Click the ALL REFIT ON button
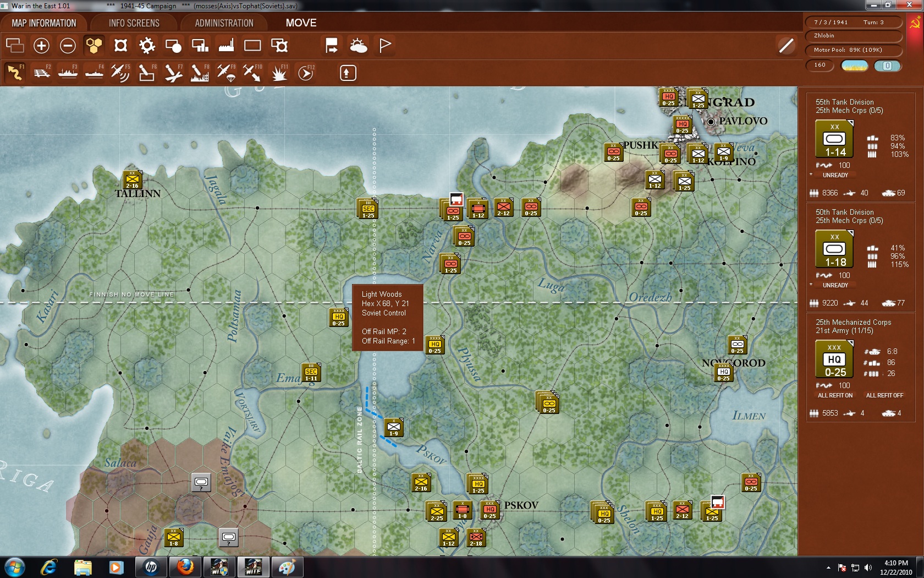 coord(835,395)
